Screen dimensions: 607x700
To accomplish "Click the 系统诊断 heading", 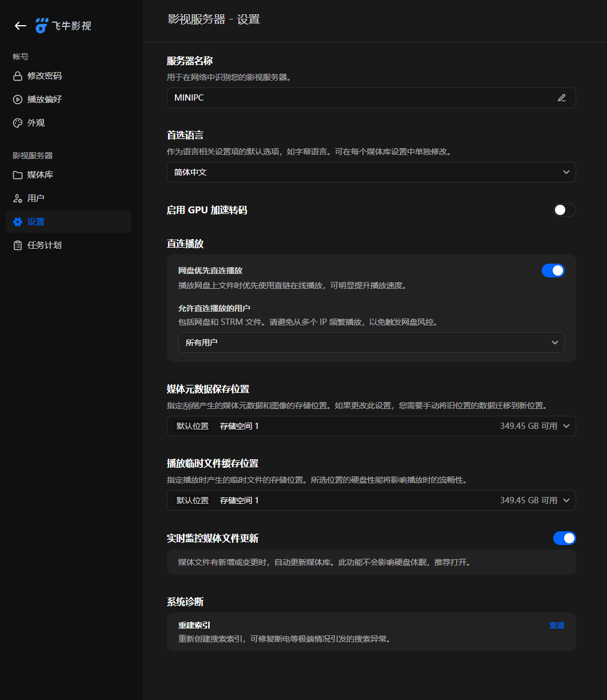I will click(185, 602).
